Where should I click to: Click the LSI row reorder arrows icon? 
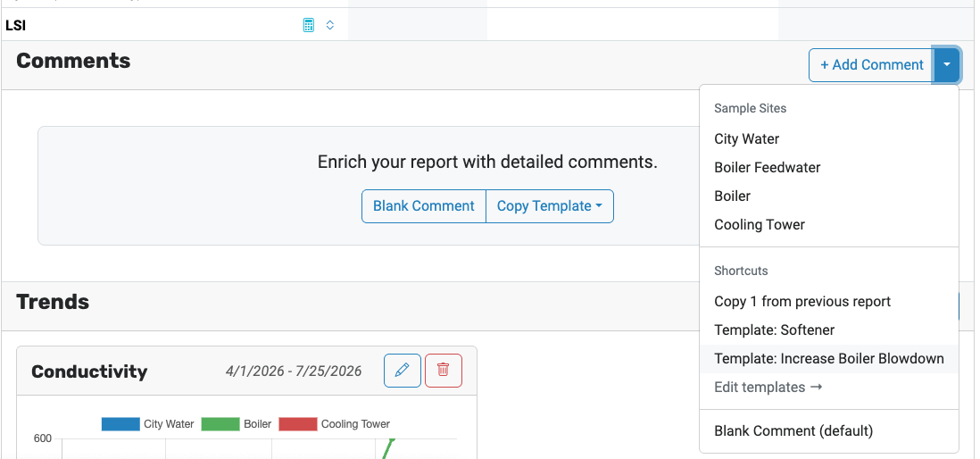(x=330, y=25)
